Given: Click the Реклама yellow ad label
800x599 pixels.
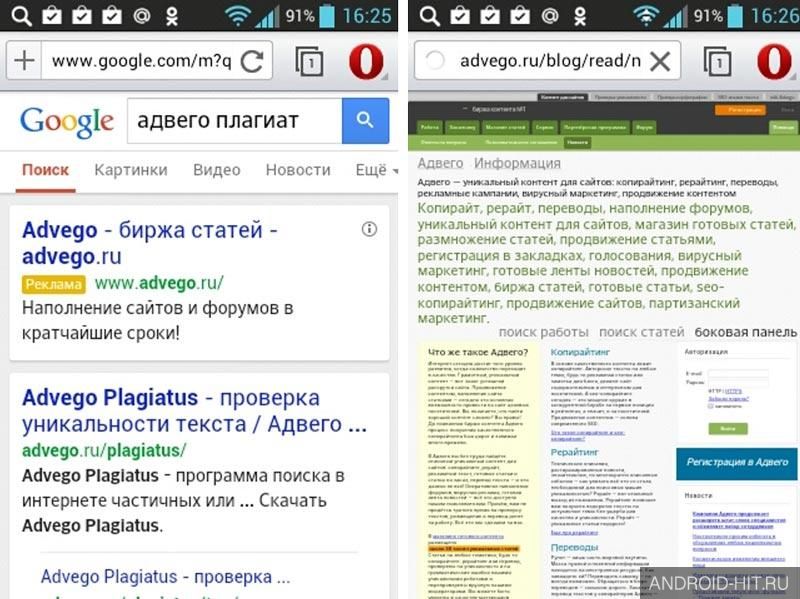Looking at the screenshot, I should coord(54,284).
